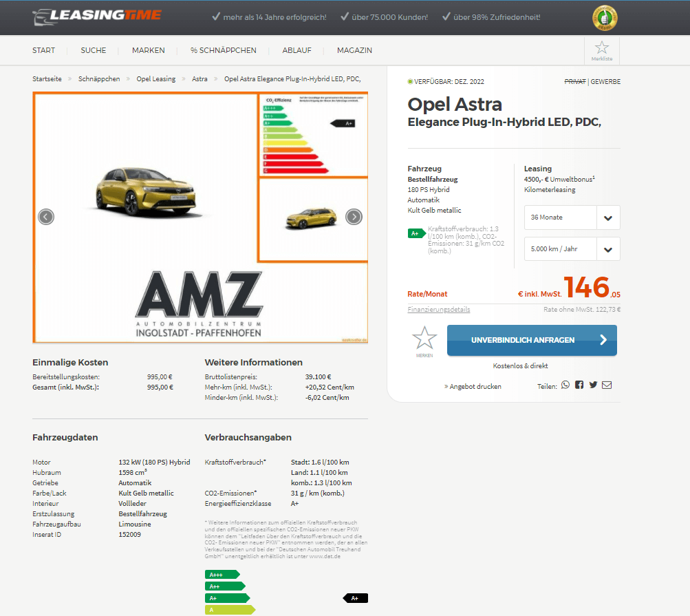
Task: Click the Hubraum value 1598 cm³
Action: [133, 472]
